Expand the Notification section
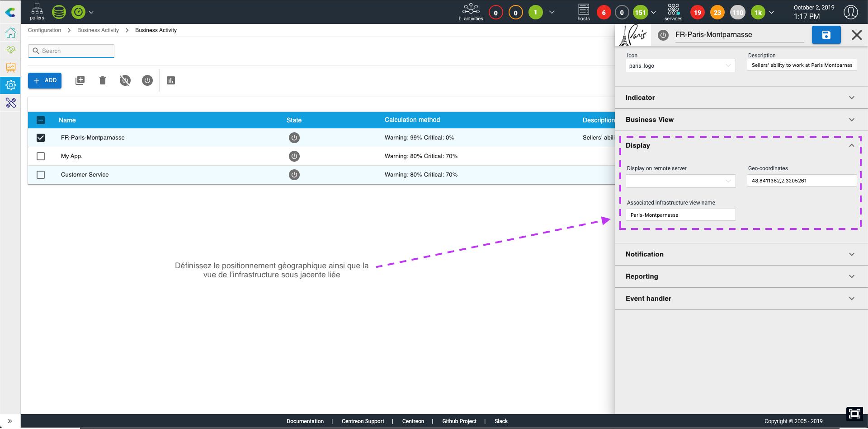The width and height of the screenshot is (868, 429). click(x=741, y=254)
